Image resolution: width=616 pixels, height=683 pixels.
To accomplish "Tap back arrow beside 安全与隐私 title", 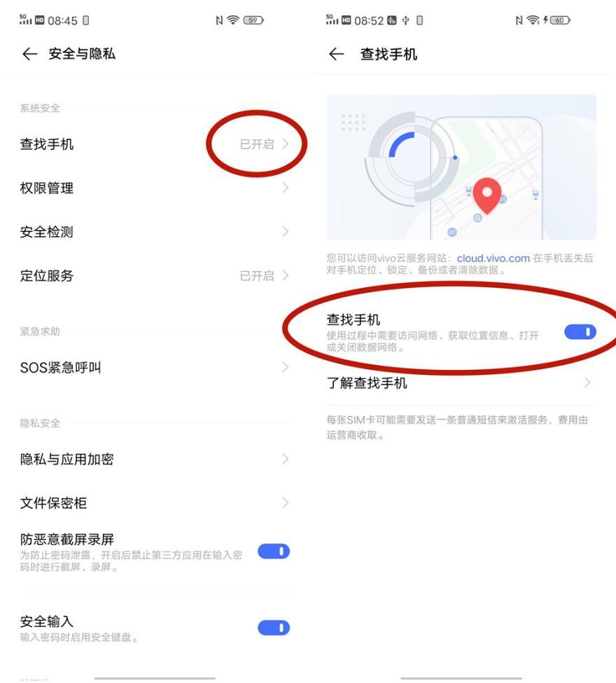I will pyautogui.click(x=29, y=54).
